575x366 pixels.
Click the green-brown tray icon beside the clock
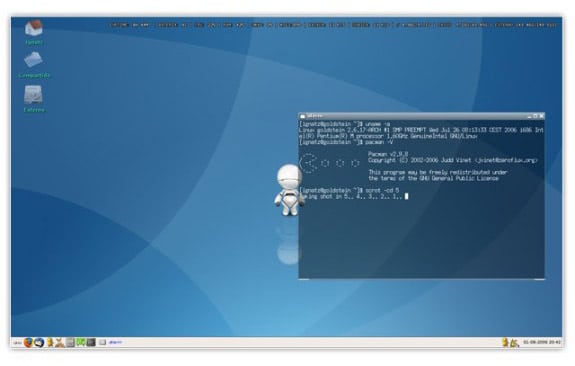(x=514, y=343)
